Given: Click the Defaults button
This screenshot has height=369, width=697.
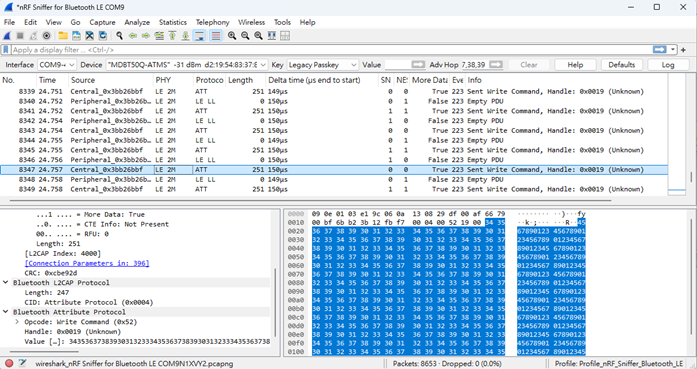Looking at the screenshot, I should pos(621,65).
